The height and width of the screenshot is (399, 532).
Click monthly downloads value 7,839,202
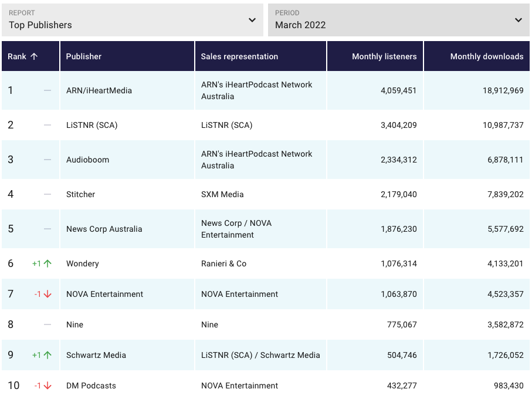[x=506, y=194]
